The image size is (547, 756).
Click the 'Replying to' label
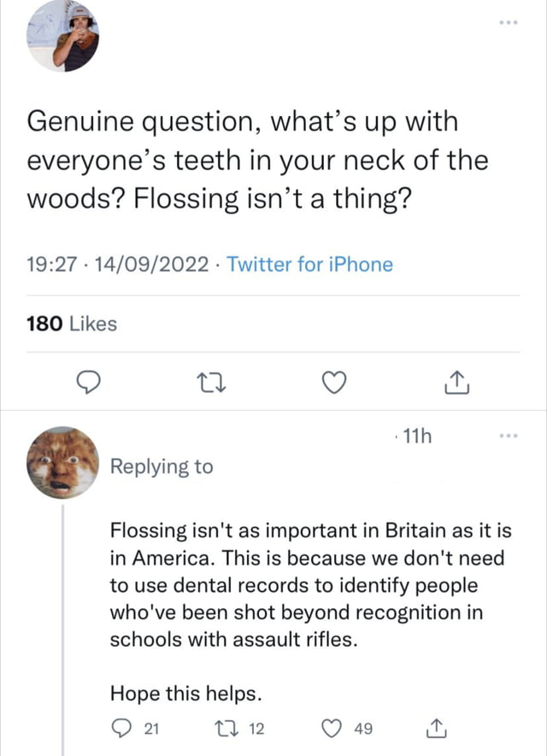(x=162, y=466)
